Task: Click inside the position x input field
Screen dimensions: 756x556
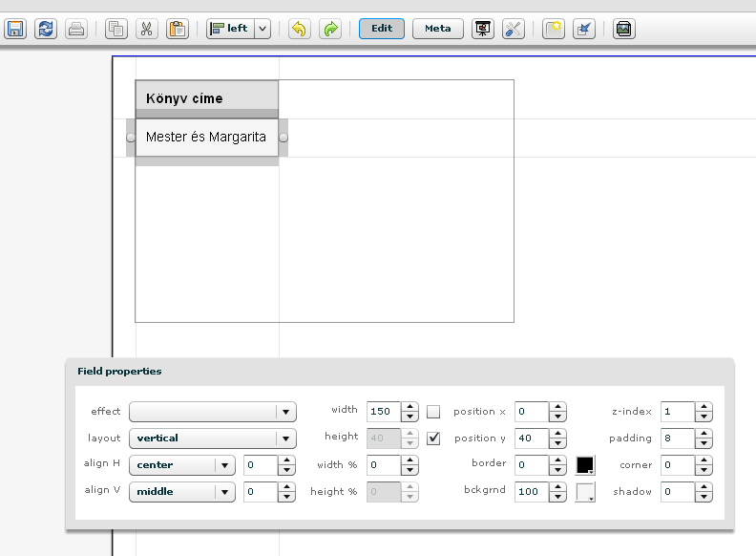Action: click(x=532, y=412)
